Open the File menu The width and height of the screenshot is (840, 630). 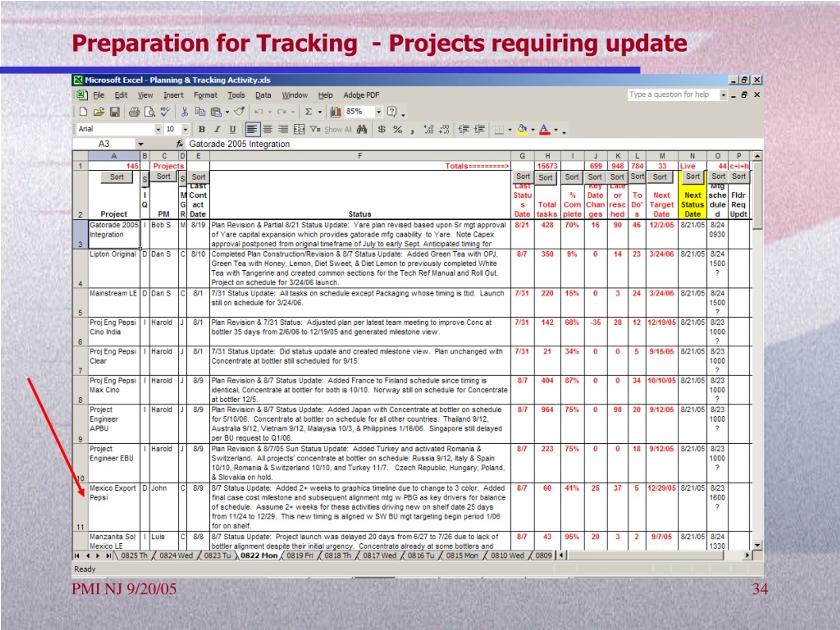pyautogui.click(x=98, y=95)
